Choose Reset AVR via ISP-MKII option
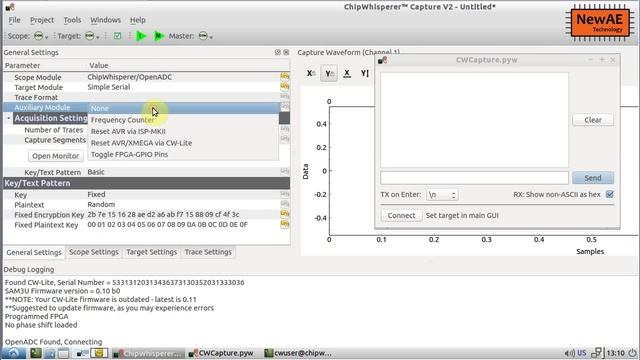The image size is (640, 360). pyautogui.click(x=183, y=131)
